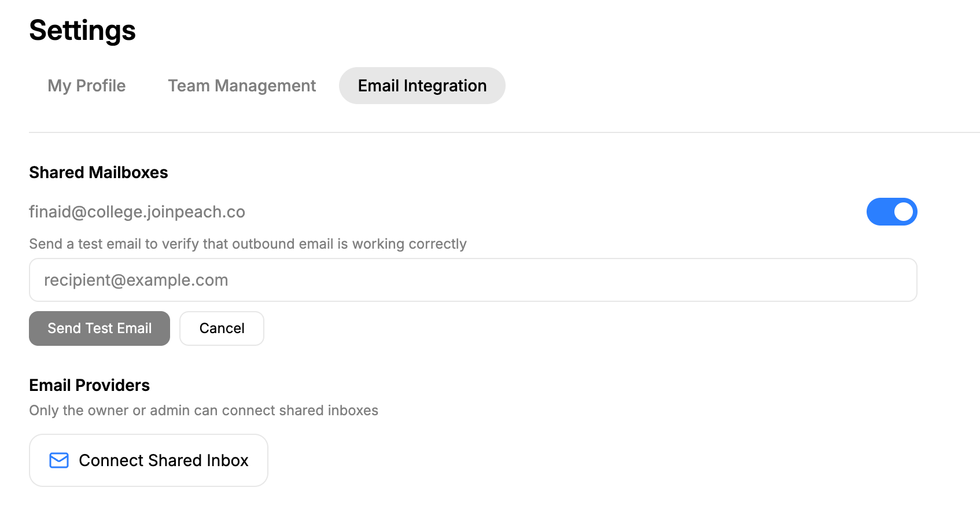Click the 'Send a test email to verify' description
This screenshot has width=980, height=517.
point(248,244)
